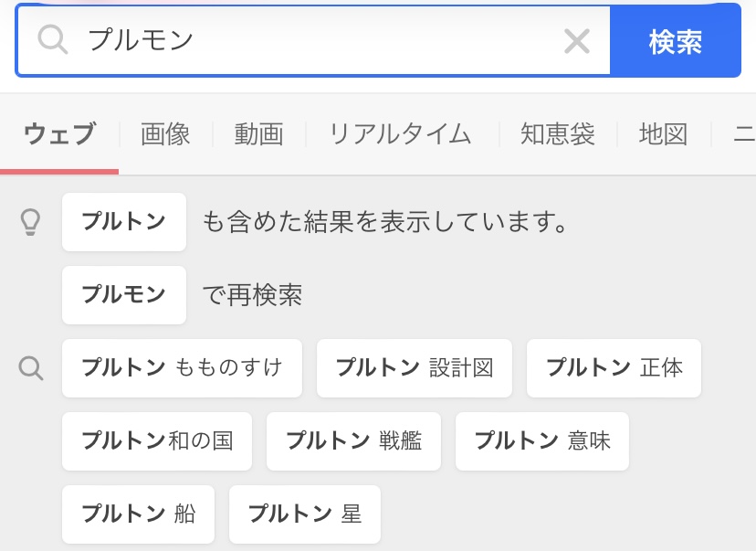
Task: Select the 動画 tab
Action: click(x=258, y=134)
